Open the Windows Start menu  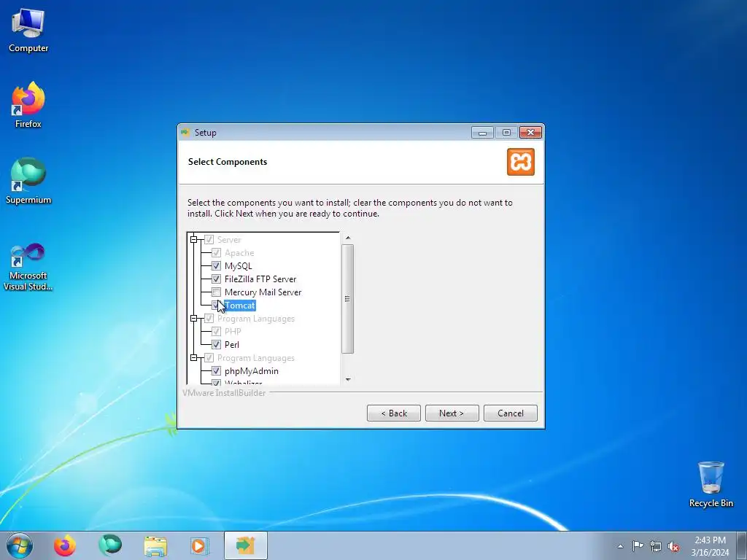[20, 545]
